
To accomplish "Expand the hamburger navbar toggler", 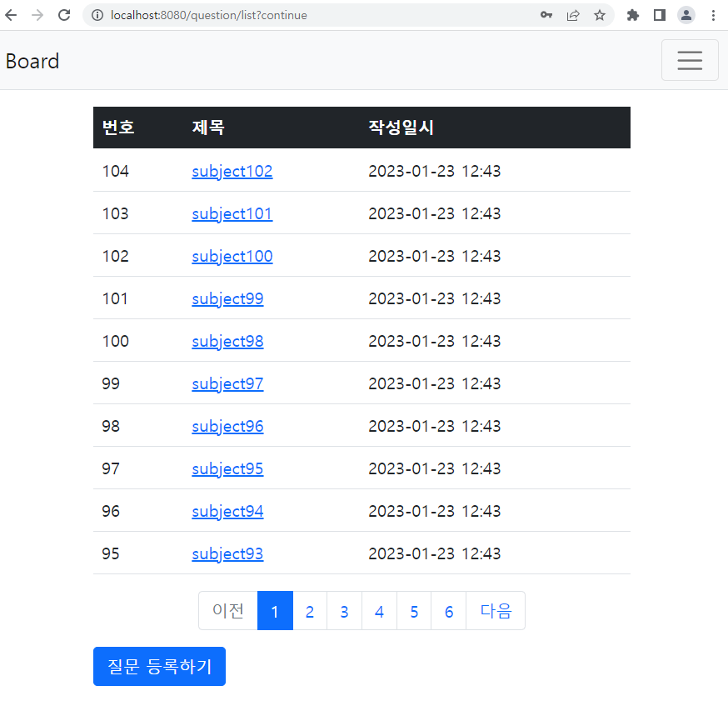I will [690, 60].
